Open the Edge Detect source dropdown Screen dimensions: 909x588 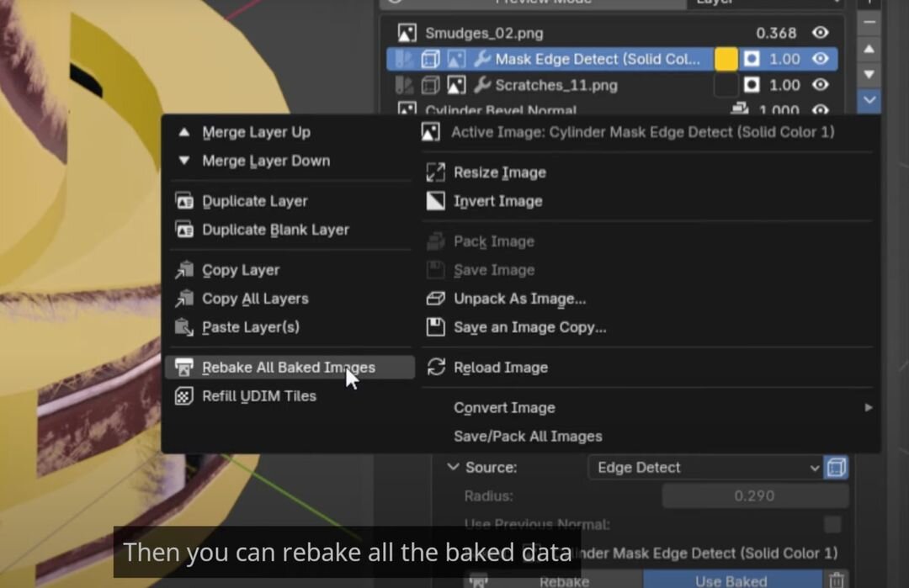pyautogui.click(x=705, y=468)
